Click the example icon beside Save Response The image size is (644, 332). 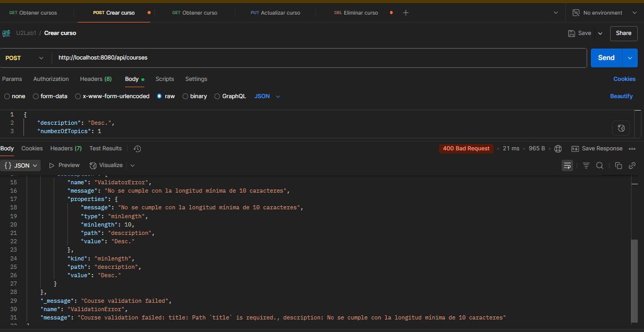coord(575,149)
